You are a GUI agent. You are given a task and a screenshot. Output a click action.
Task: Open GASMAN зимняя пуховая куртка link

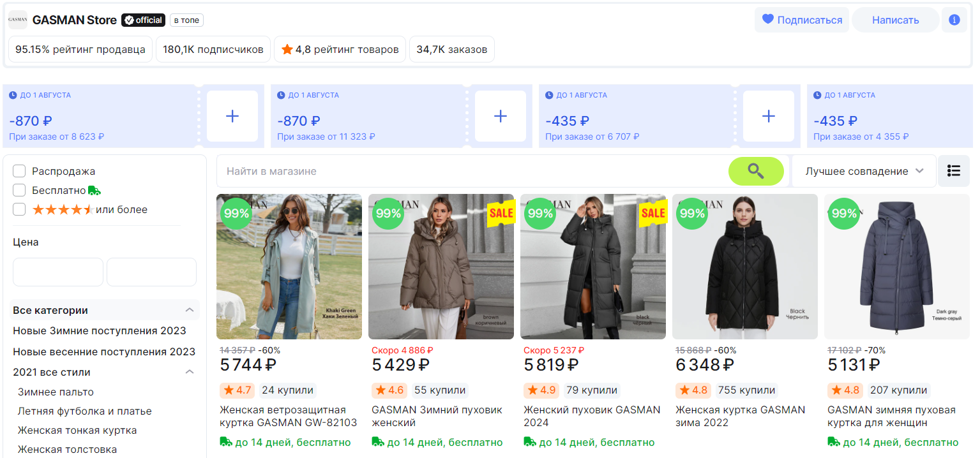(892, 416)
